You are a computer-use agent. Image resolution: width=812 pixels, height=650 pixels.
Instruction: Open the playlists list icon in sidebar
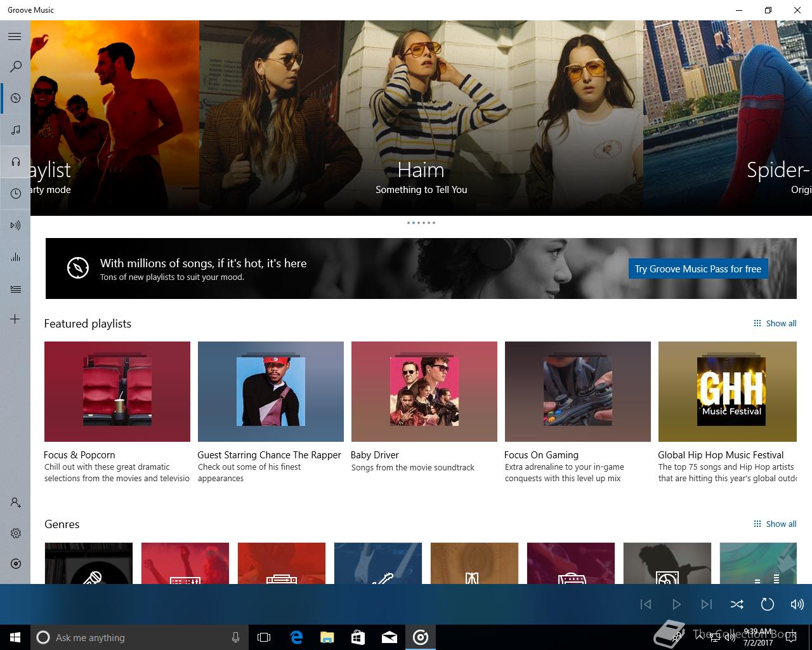[15, 289]
